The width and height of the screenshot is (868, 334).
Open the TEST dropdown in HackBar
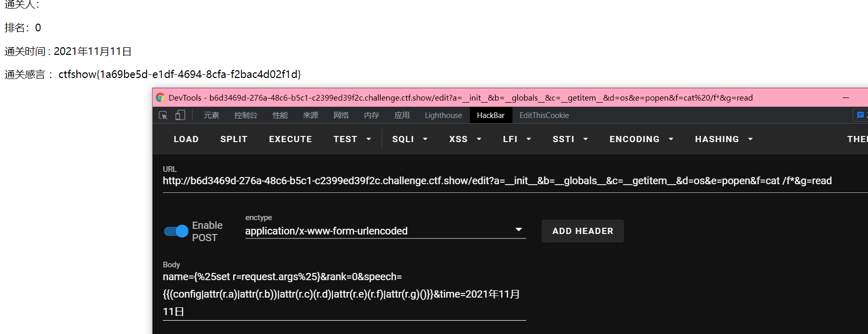point(352,139)
